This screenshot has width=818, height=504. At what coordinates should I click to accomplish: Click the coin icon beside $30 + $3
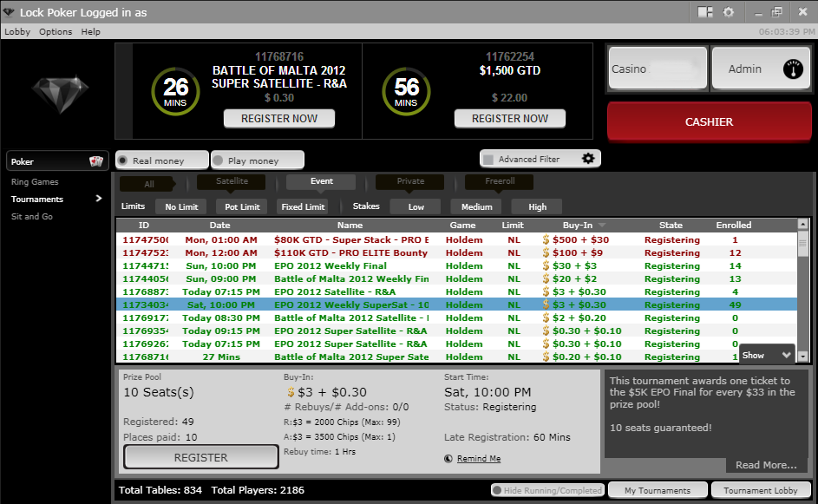(546, 265)
